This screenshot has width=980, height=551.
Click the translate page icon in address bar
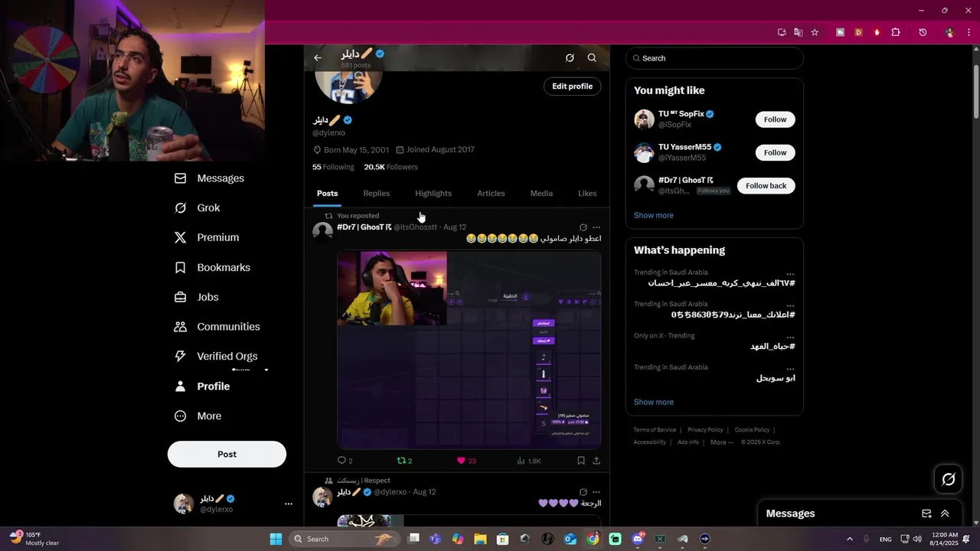[799, 32]
